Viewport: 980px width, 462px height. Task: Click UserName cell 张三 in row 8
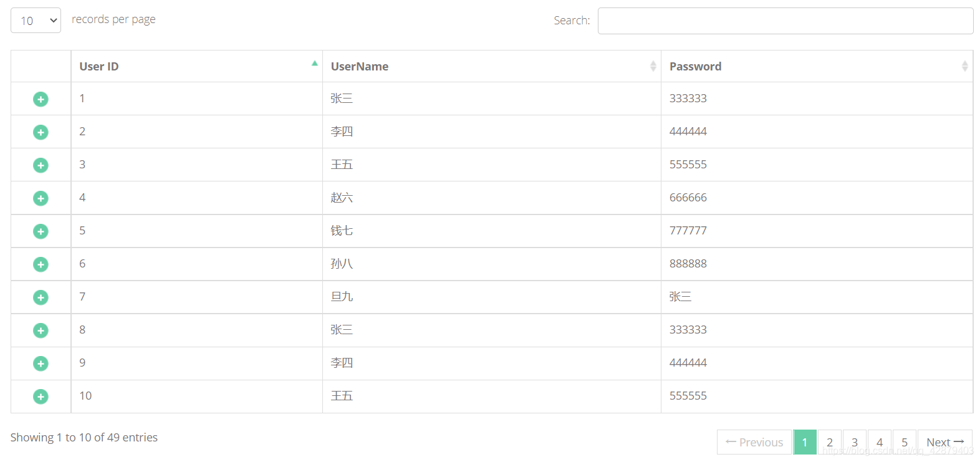click(x=491, y=330)
